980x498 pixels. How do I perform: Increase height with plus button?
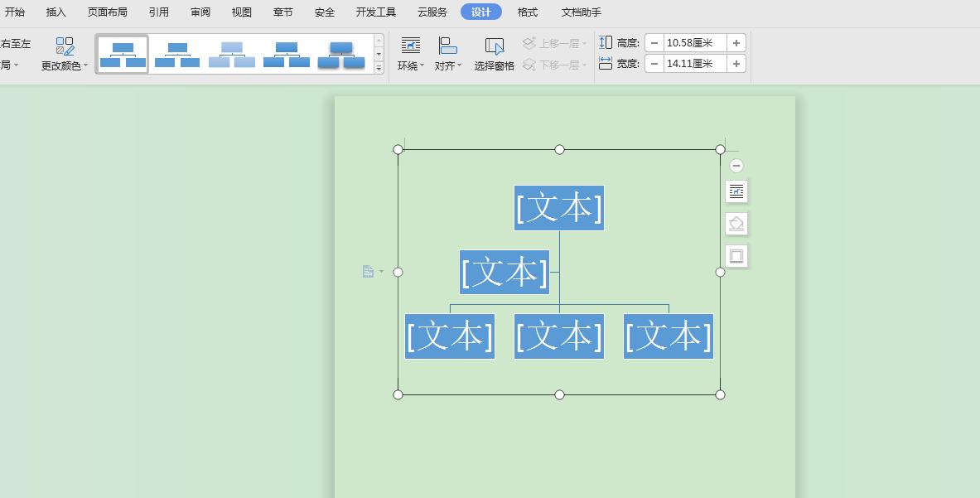pyautogui.click(x=736, y=43)
